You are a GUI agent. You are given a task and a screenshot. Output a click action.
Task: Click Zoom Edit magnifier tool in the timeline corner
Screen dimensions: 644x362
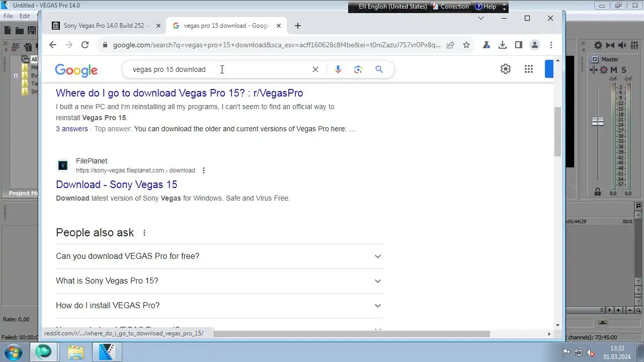coord(638,310)
